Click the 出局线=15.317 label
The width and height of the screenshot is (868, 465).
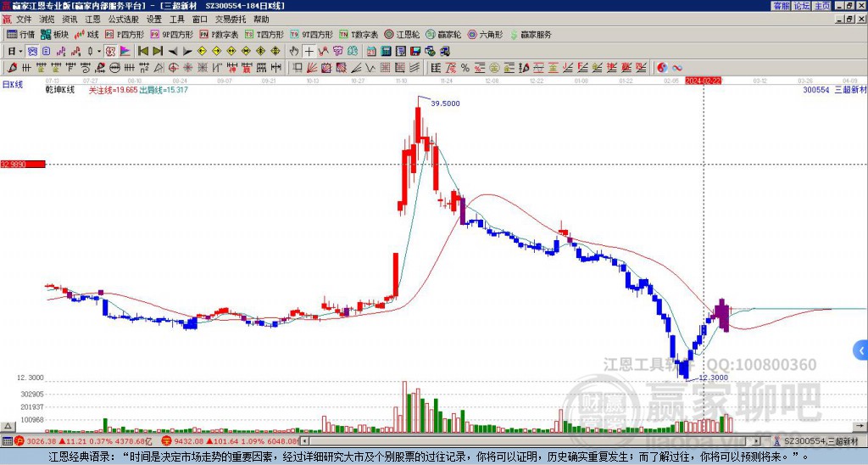tap(164, 90)
